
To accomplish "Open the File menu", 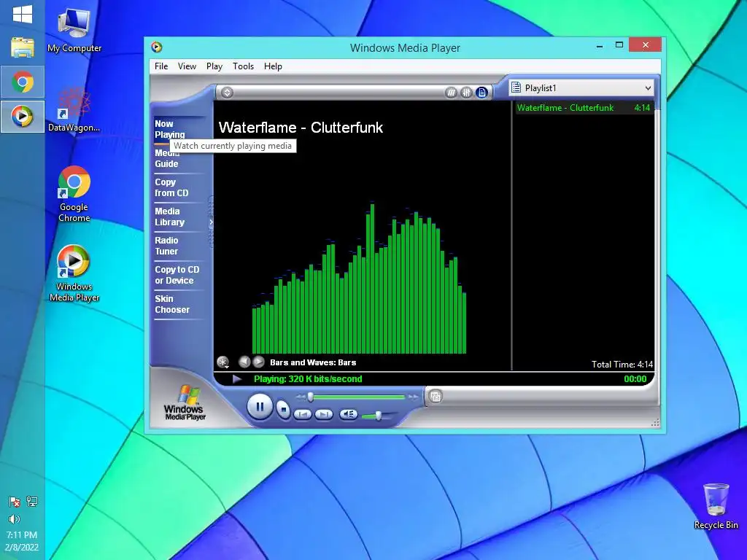I will tap(161, 66).
